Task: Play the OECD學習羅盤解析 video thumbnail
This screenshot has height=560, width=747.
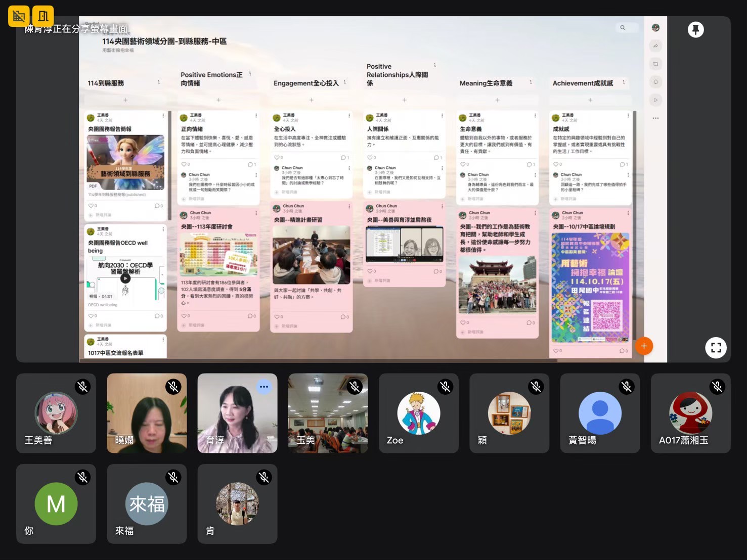Action: click(x=125, y=278)
